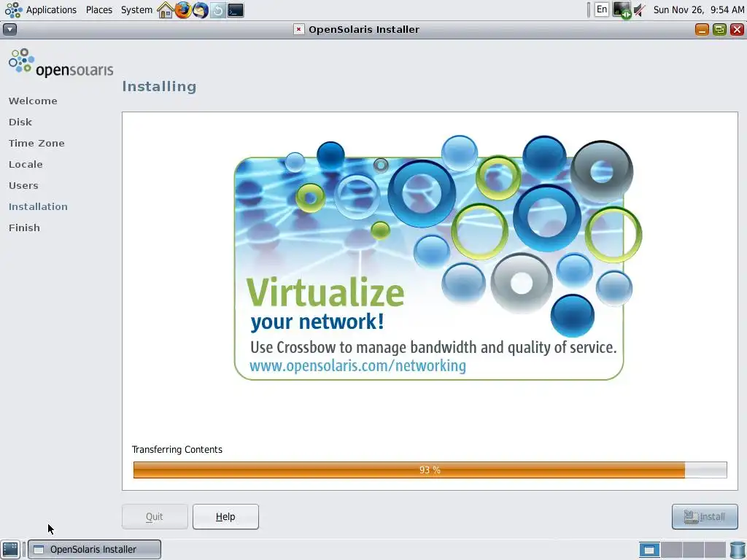The image size is (747, 560).
Task: Switch to the third workspace
Action: click(x=693, y=550)
